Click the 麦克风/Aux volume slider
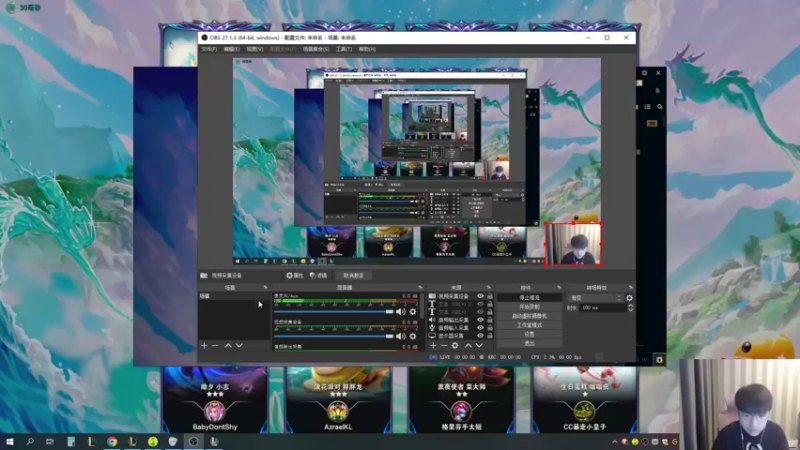800x450 pixels. point(334,312)
